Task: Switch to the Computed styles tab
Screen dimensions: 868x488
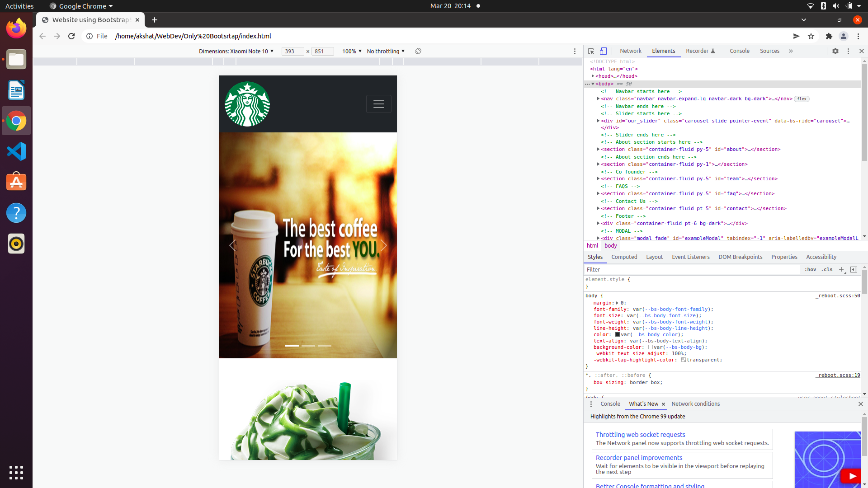Action: pos(624,257)
